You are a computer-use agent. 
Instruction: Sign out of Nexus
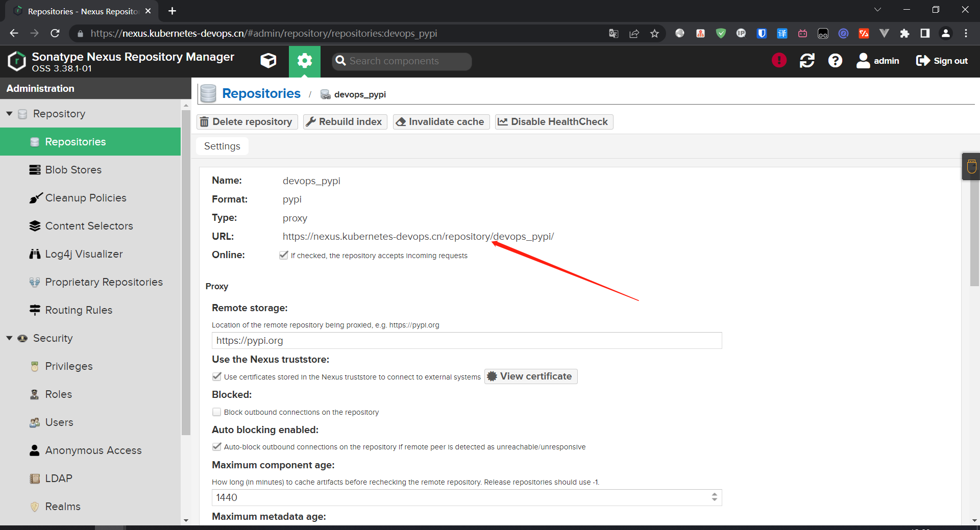coord(942,61)
